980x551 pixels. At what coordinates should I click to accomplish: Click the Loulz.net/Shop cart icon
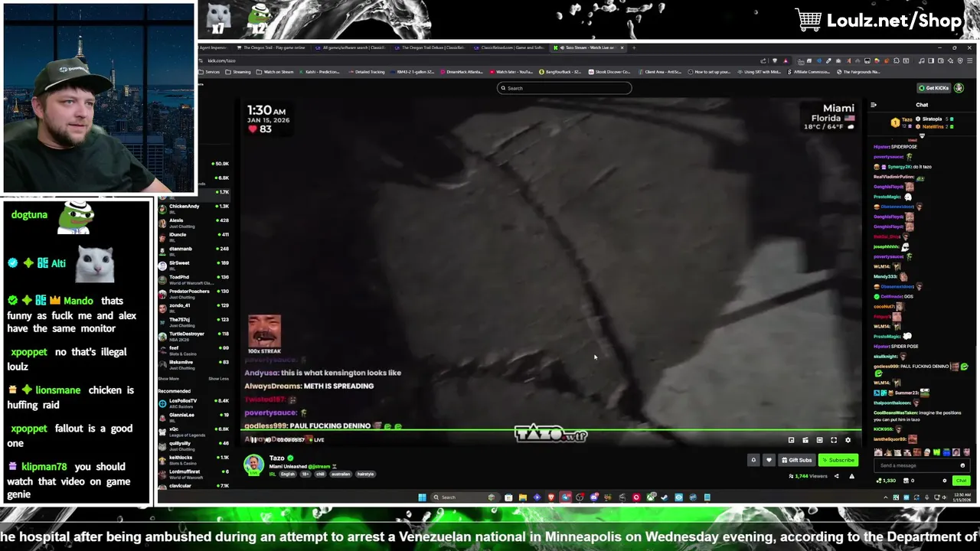[808, 20]
